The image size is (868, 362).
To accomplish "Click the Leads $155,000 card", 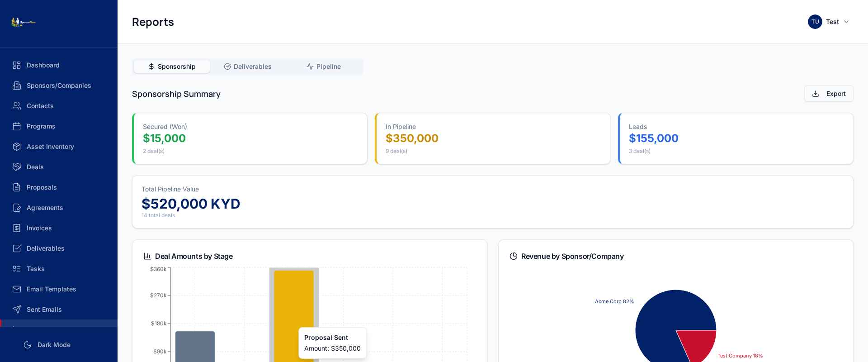I will 736,138.
